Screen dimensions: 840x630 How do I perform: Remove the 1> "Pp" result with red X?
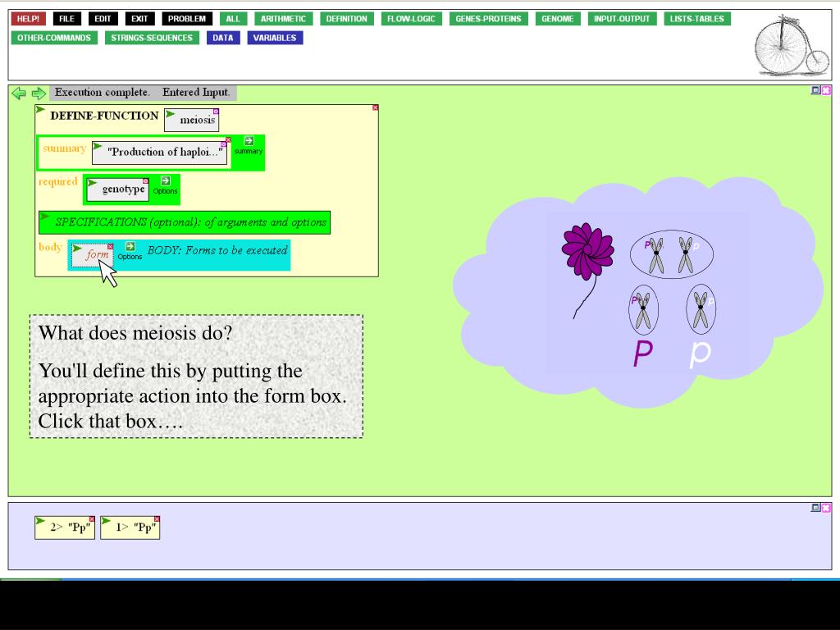tap(157, 519)
